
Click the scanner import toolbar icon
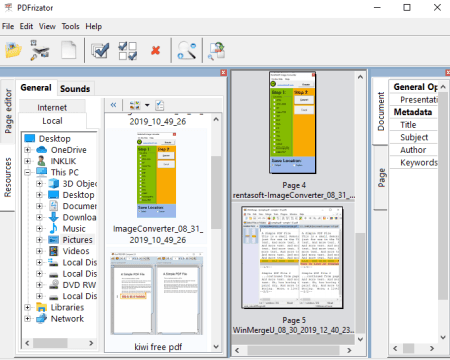40,50
